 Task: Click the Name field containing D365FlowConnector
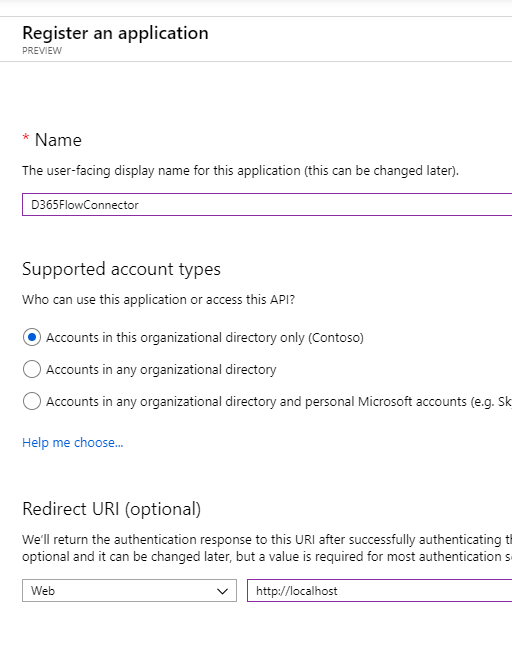pyautogui.click(x=267, y=205)
